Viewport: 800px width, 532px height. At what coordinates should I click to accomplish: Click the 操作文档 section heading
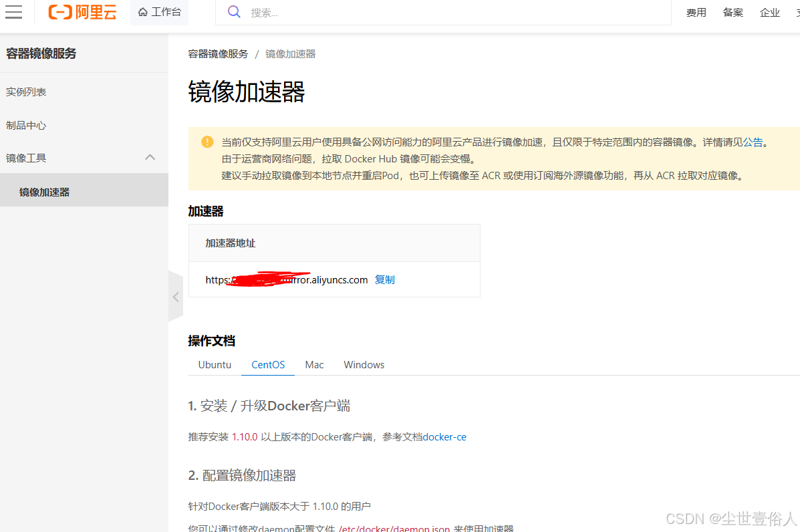point(211,341)
